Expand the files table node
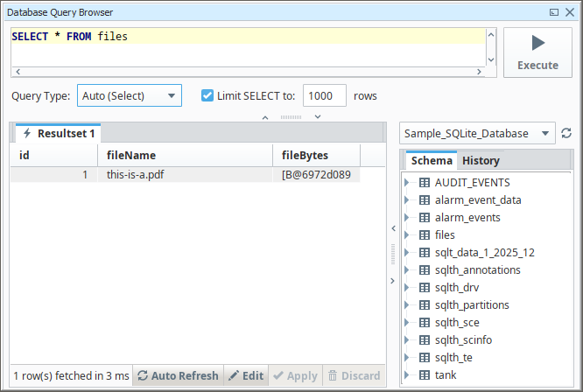The height and width of the screenshot is (392, 583). 407,235
